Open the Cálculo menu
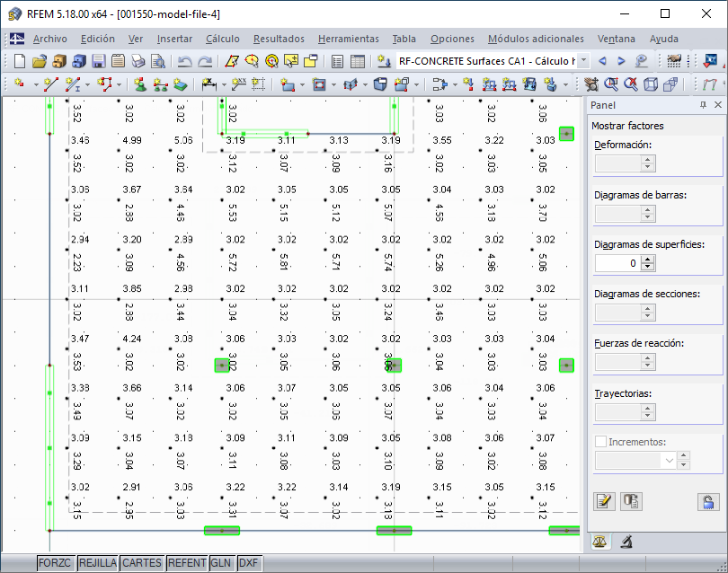 pyautogui.click(x=223, y=39)
